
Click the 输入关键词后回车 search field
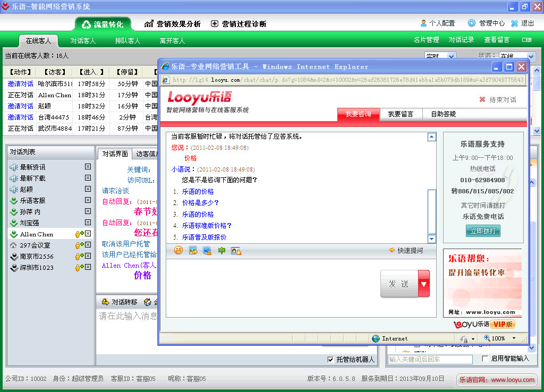pyautogui.click(x=430, y=360)
